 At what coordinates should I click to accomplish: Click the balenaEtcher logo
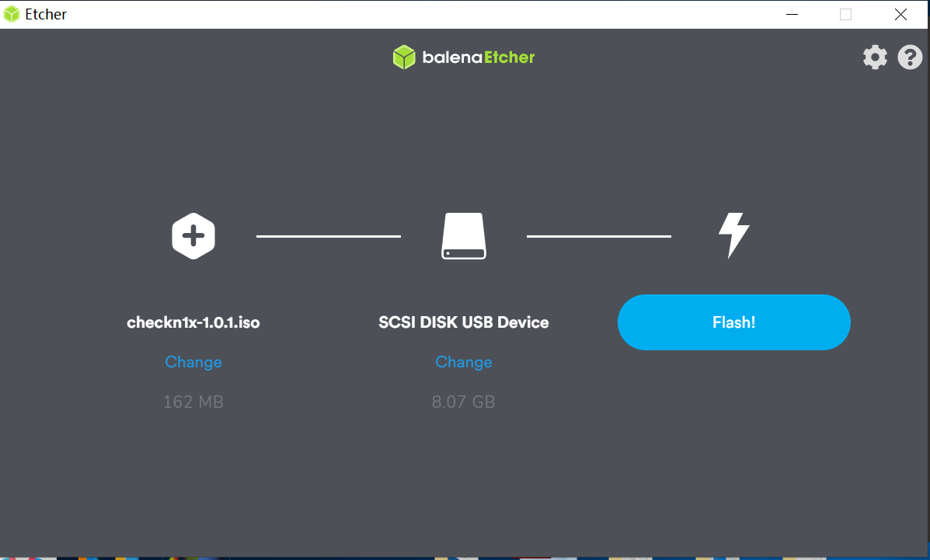[464, 57]
